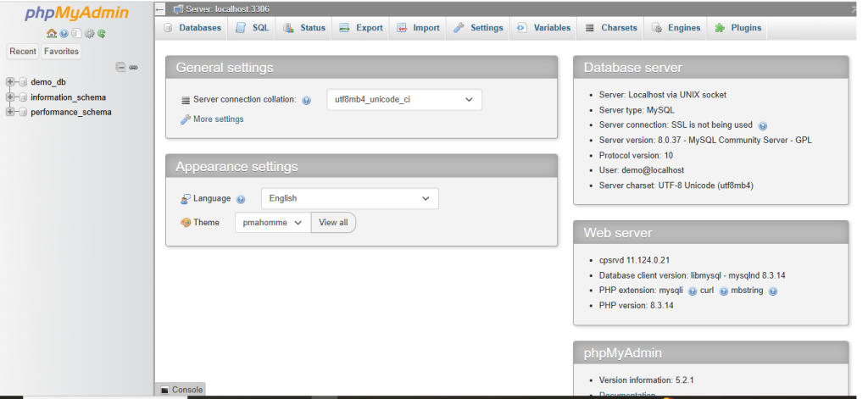
Task: Open help icon beside Language label
Action: [240, 199]
